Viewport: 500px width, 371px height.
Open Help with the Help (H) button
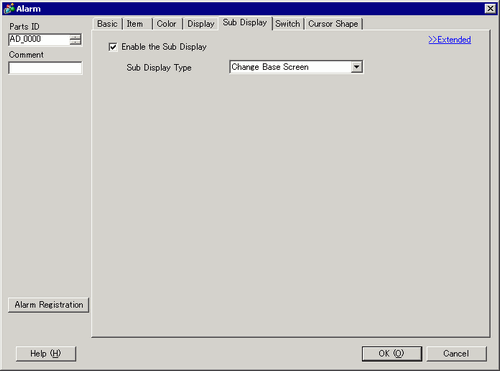tap(46, 353)
